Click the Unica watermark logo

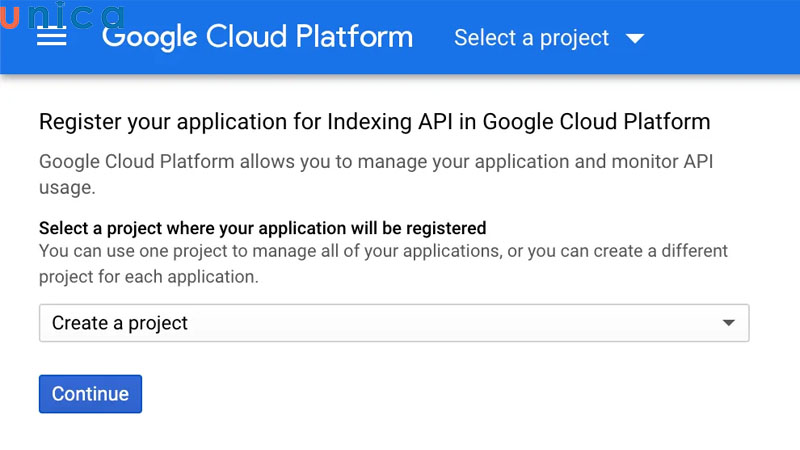[x=62, y=14]
